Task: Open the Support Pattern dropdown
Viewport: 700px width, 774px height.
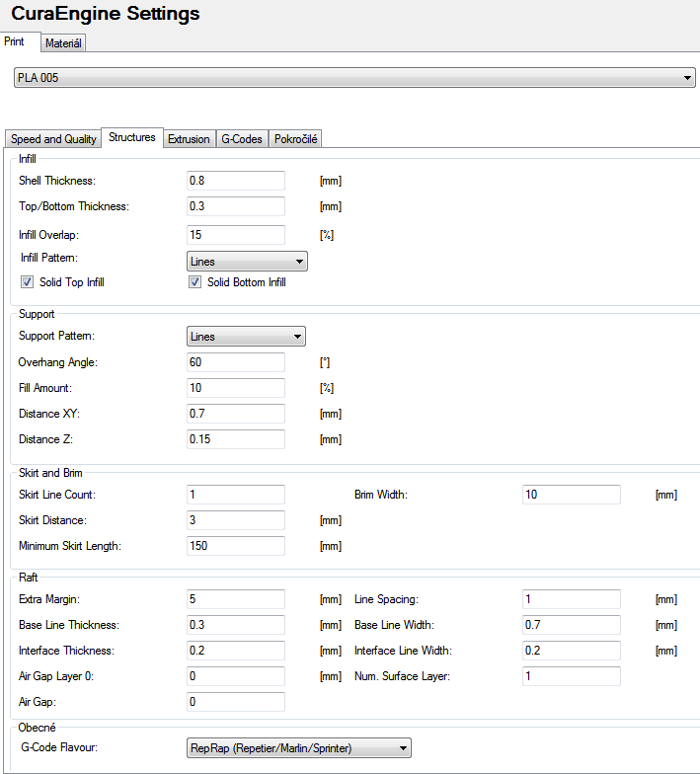Action: [246, 337]
